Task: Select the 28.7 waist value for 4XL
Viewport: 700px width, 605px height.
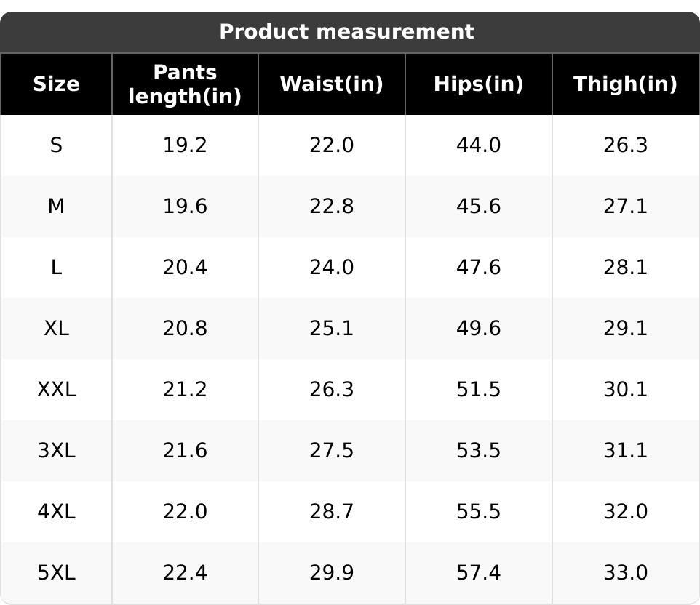Action: [331, 512]
